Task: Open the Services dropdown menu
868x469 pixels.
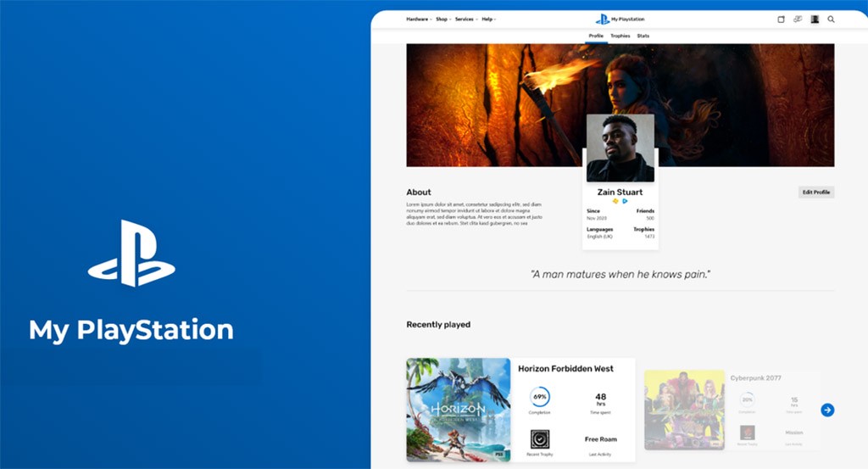Action: [x=466, y=19]
